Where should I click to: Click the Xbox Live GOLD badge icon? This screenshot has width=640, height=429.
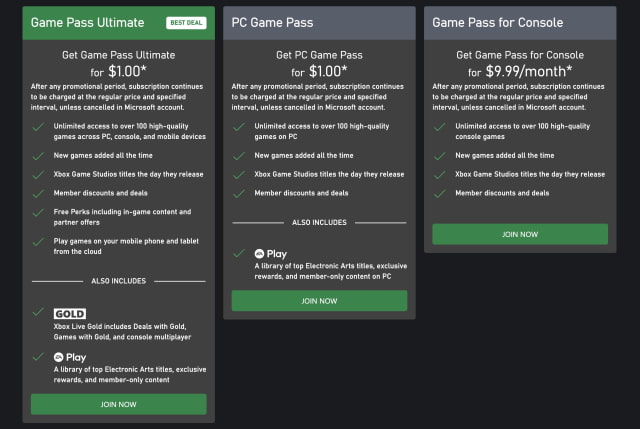pos(69,313)
